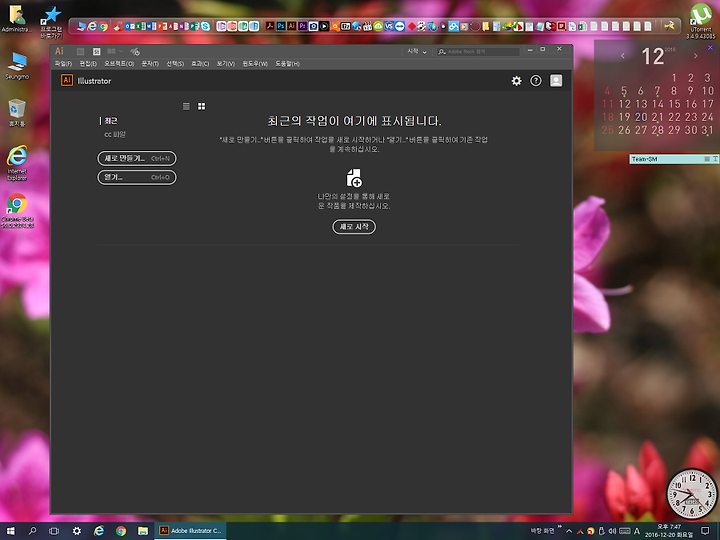Open the 선택(S) menu
This screenshot has height=540, width=720.
point(175,64)
